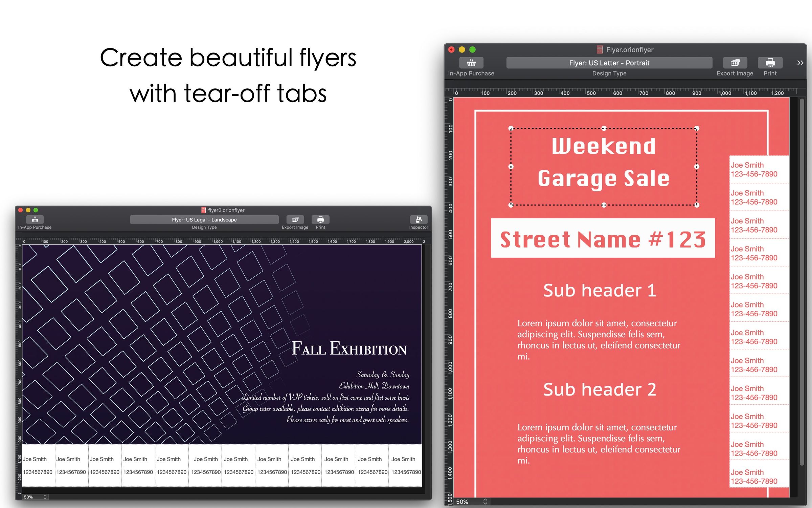Click the Export Image icon in flyer2.orionflyer toolbar

tap(295, 219)
